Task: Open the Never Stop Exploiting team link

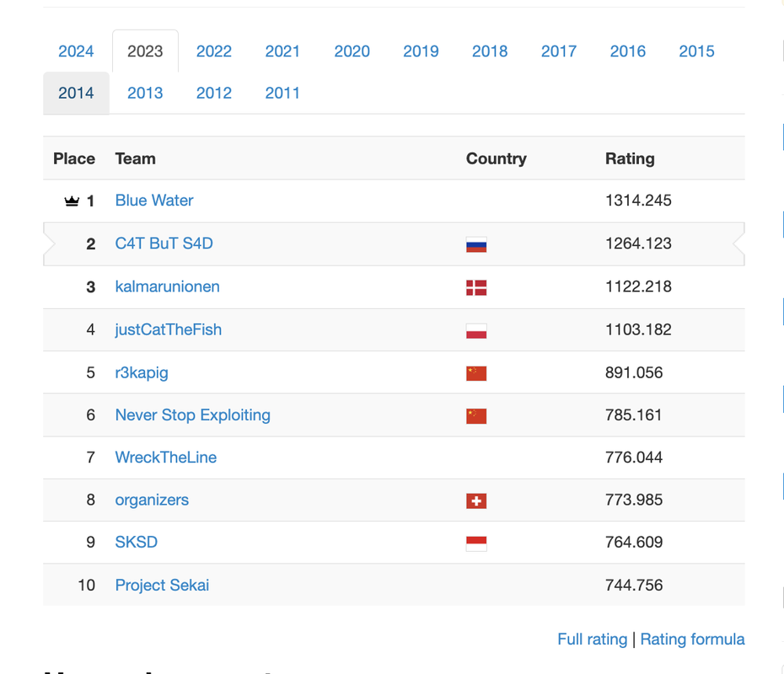Action: point(193,415)
